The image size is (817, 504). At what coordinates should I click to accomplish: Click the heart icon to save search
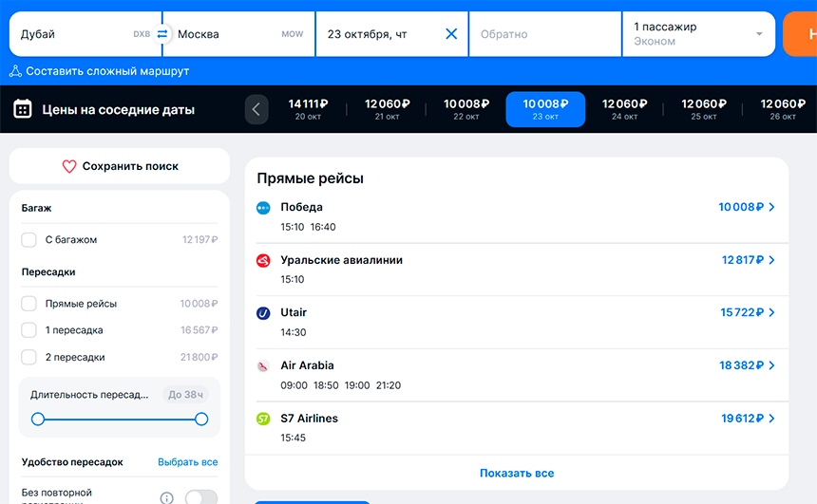(x=68, y=166)
